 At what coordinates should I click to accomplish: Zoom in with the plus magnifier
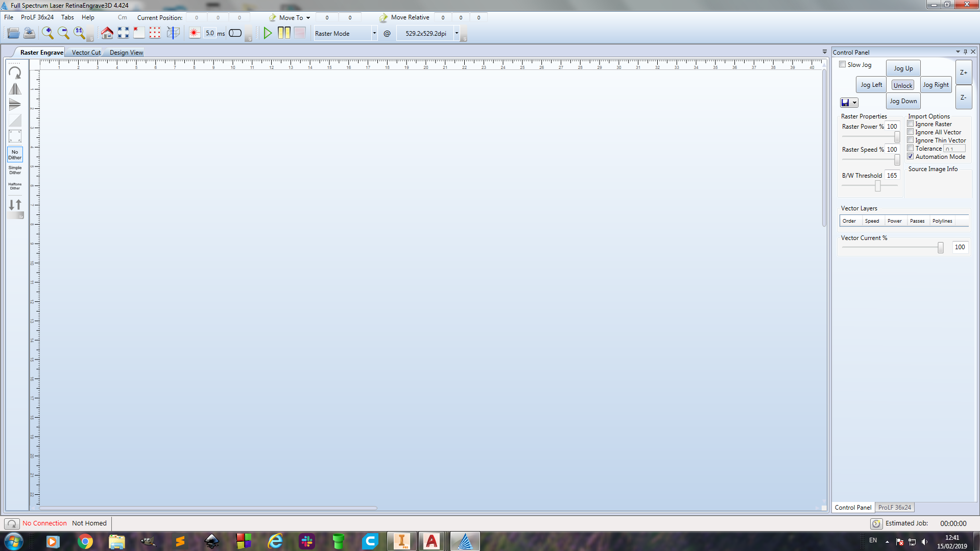tap(47, 33)
